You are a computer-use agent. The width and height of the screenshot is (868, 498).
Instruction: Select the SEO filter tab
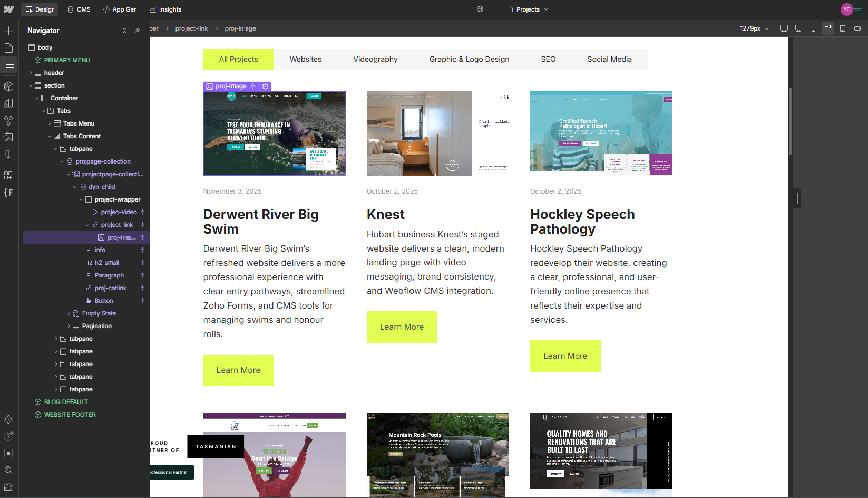pos(548,59)
